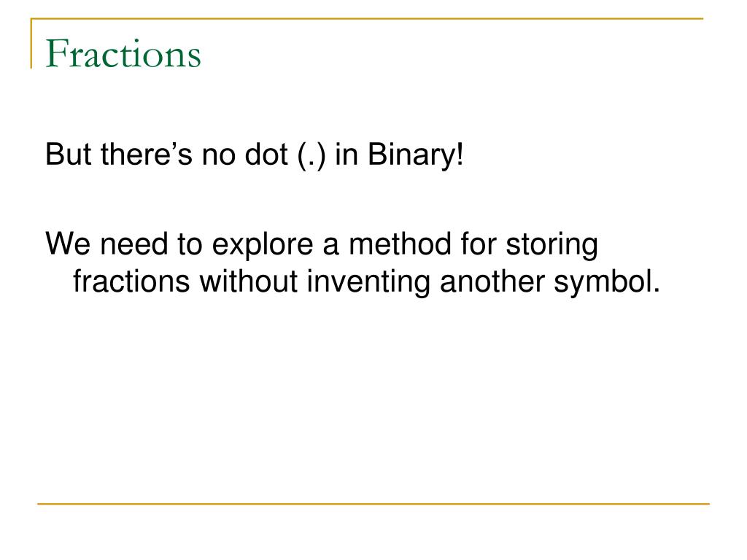
Task: Select the word there's in first sentence
Action: tap(147, 155)
